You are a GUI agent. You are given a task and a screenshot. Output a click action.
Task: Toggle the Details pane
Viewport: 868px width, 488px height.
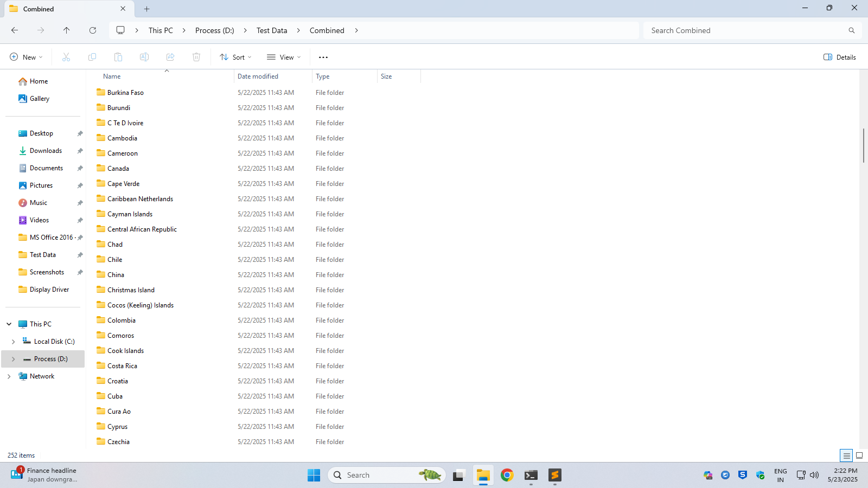tap(840, 57)
